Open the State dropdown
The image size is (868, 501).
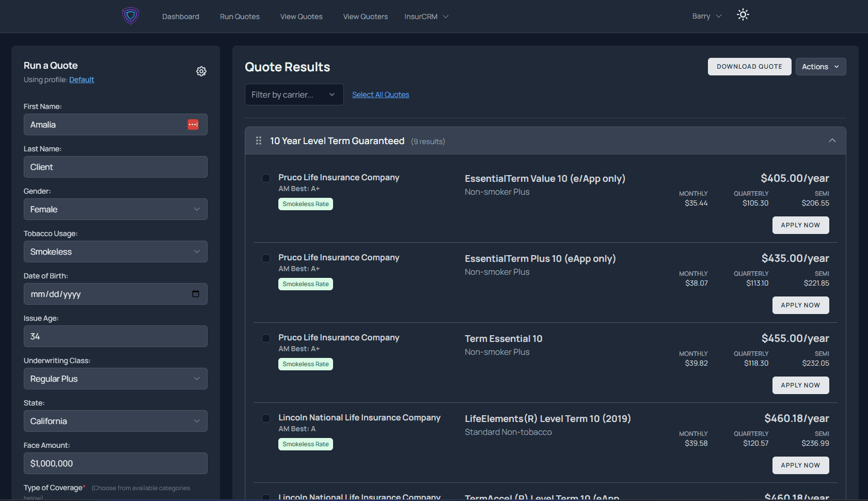click(x=116, y=421)
